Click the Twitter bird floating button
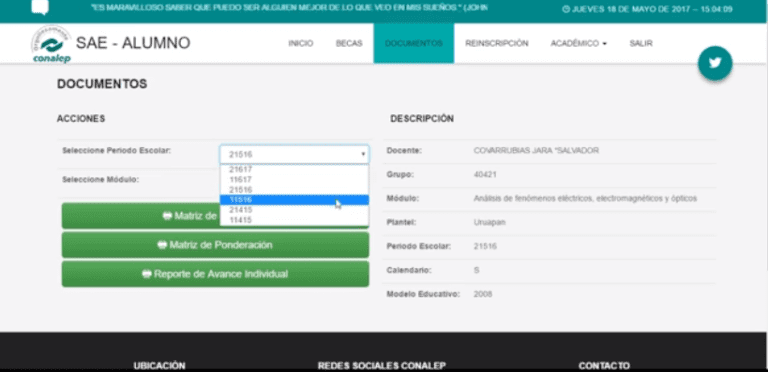 [x=715, y=63]
